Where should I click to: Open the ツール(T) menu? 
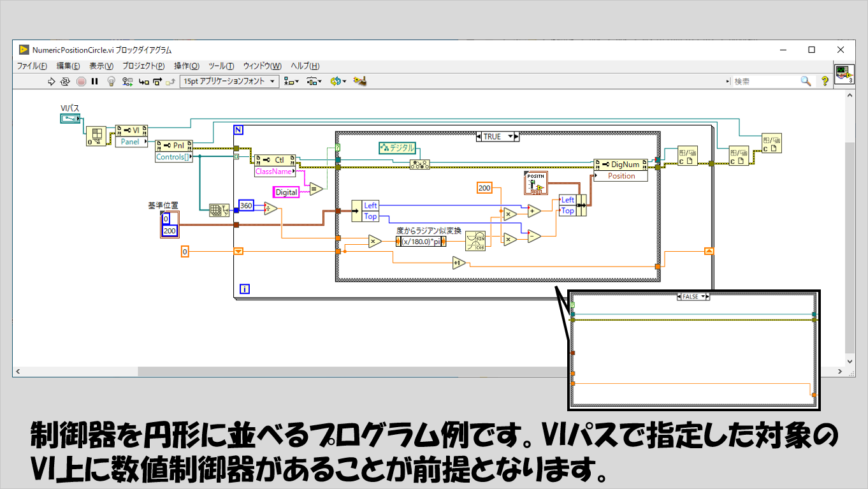pos(221,66)
